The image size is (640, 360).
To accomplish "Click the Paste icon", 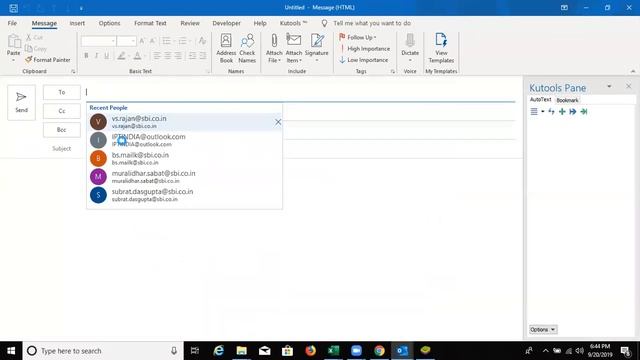I will click(13, 41).
